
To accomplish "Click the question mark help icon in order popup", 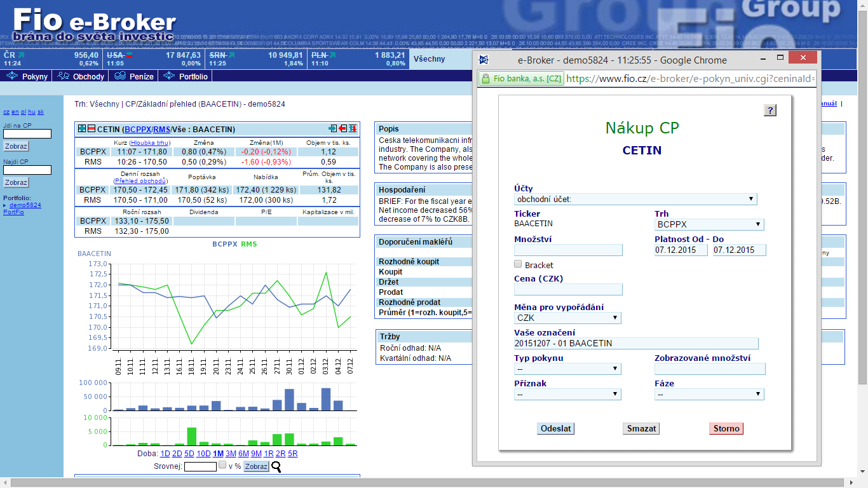I will pos(770,110).
